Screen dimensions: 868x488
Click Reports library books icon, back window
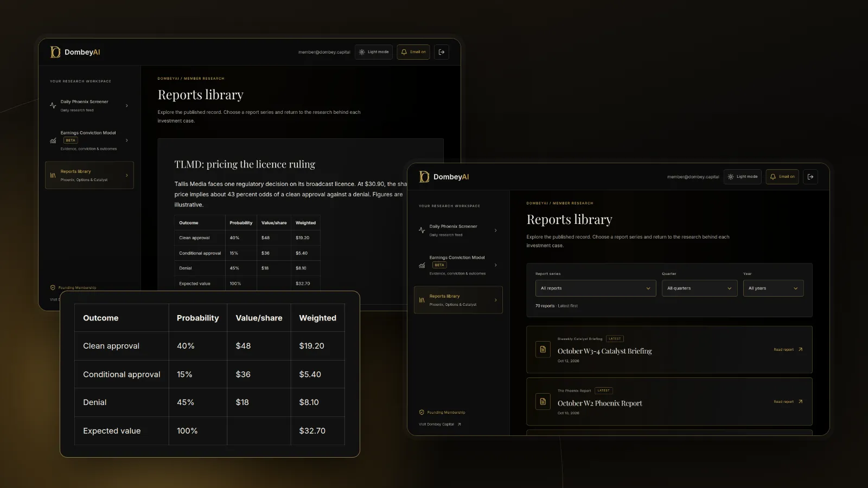pos(53,175)
